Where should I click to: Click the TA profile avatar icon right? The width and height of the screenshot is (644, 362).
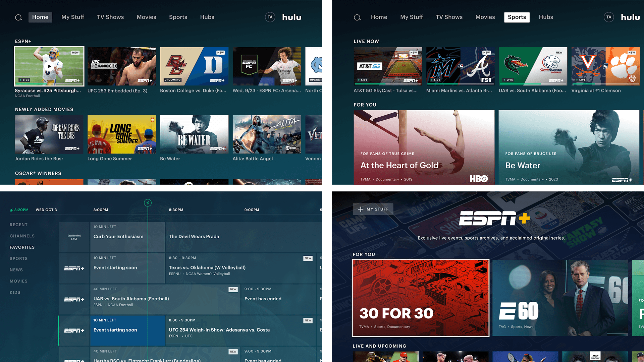[608, 17]
